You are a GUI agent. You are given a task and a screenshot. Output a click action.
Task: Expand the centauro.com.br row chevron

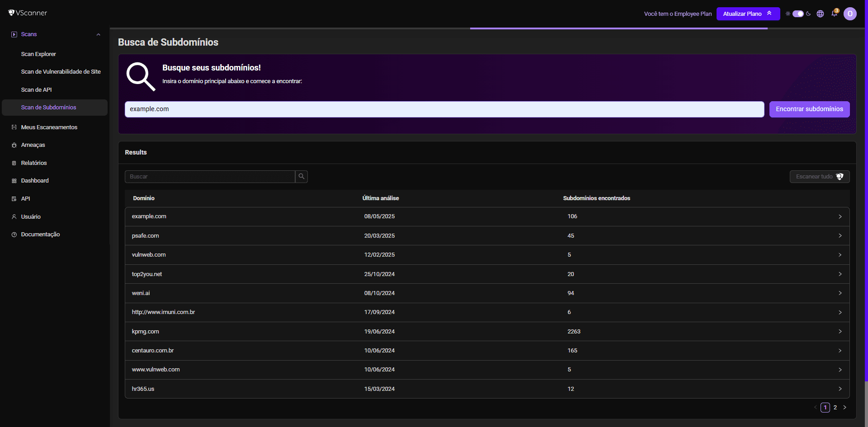(x=840, y=351)
